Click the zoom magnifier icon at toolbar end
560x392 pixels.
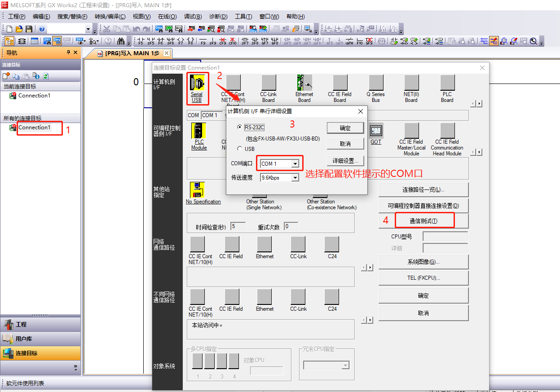(534, 41)
